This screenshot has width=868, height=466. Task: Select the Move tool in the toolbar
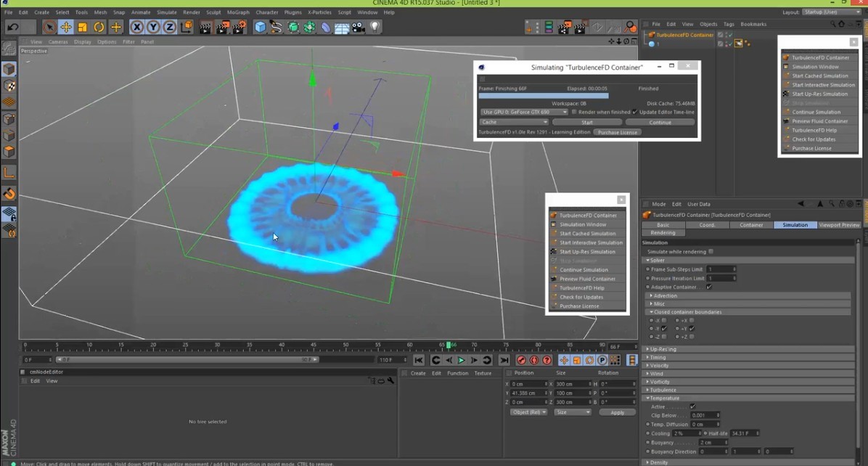(x=66, y=27)
